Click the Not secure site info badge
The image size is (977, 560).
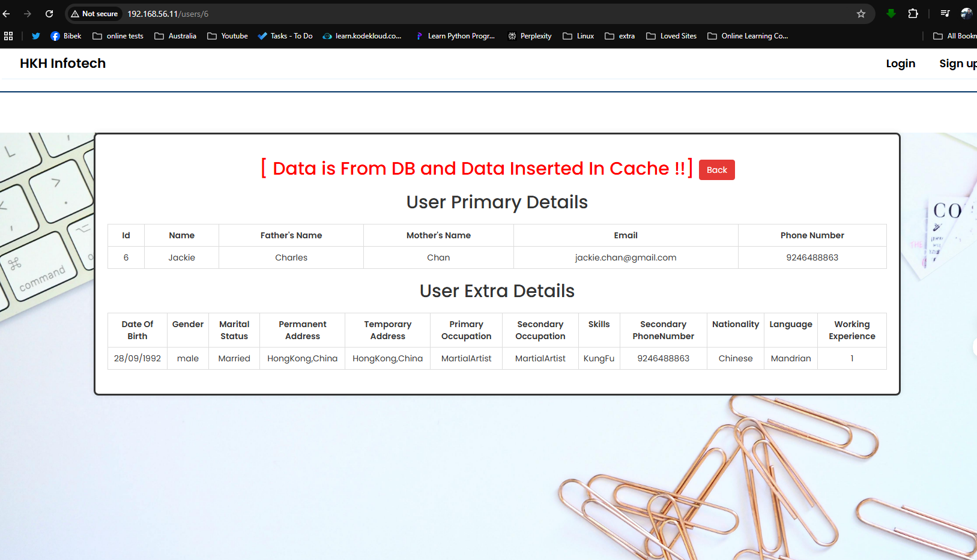[94, 14]
